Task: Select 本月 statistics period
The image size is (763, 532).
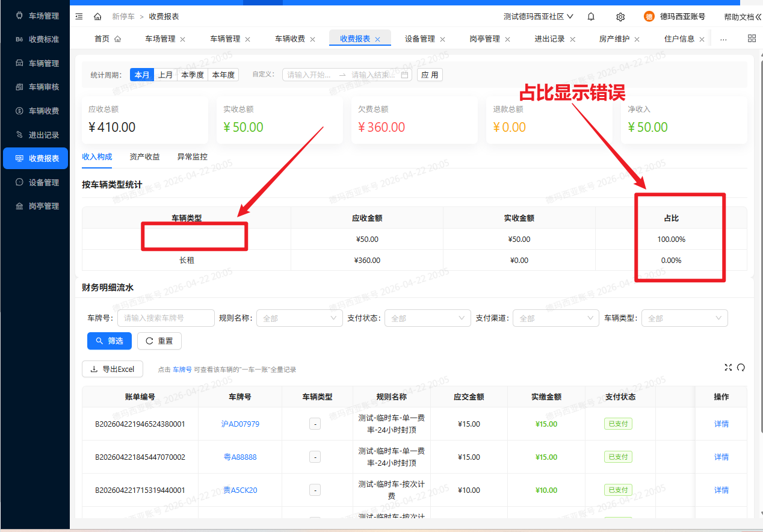Action: point(142,75)
